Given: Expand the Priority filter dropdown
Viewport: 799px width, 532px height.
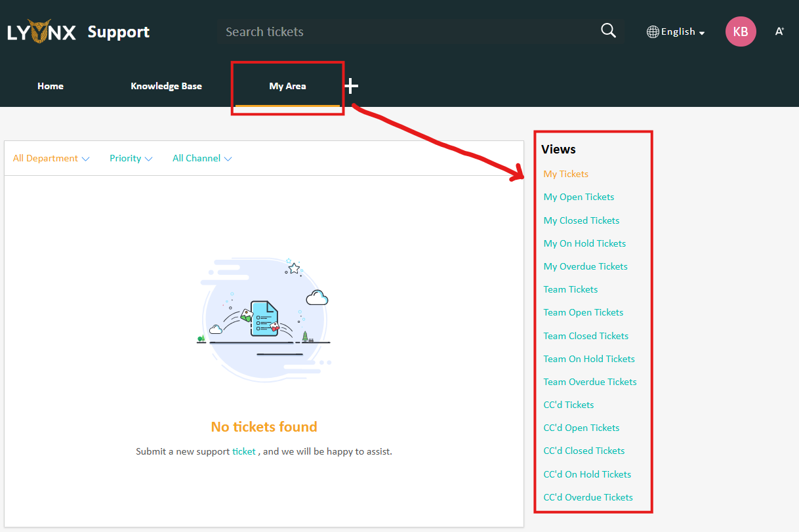Looking at the screenshot, I should 131,158.
